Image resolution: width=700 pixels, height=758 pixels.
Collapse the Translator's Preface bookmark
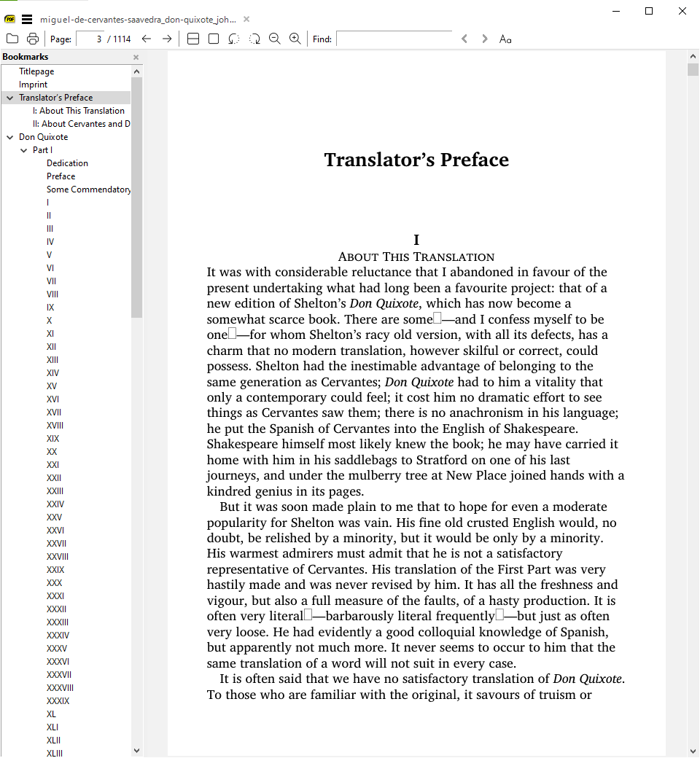pyautogui.click(x=9, y=97)
